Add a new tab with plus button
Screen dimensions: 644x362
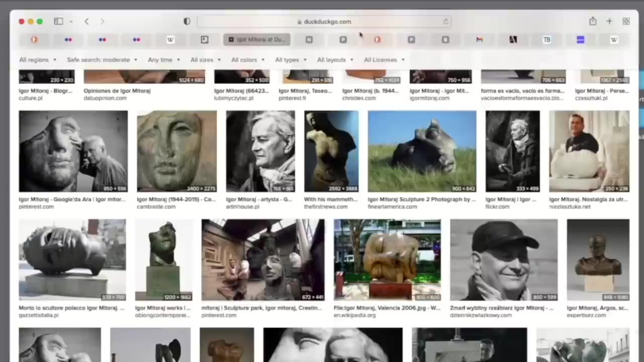pos(609,21)
